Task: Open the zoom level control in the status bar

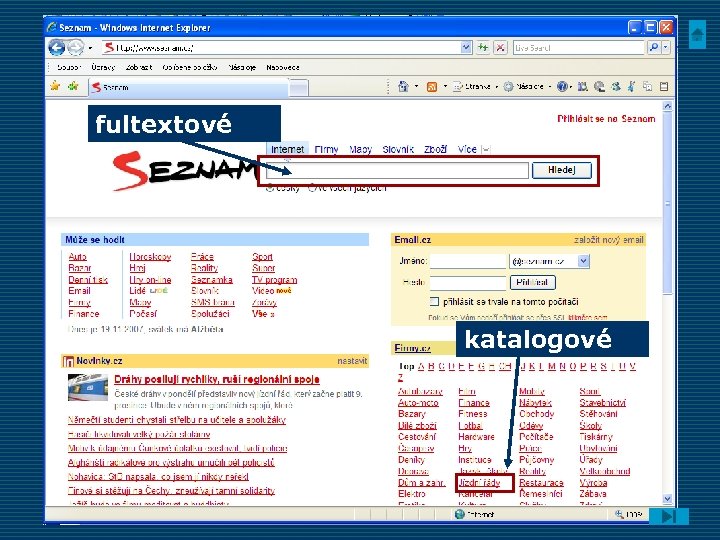Action: click(629, 514)
